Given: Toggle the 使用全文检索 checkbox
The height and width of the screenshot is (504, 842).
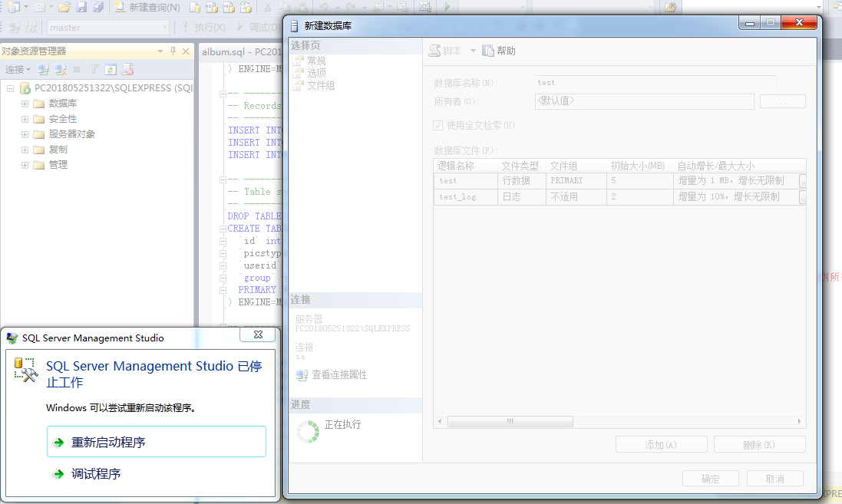Looking at the screenshot, I should [438, 125].
